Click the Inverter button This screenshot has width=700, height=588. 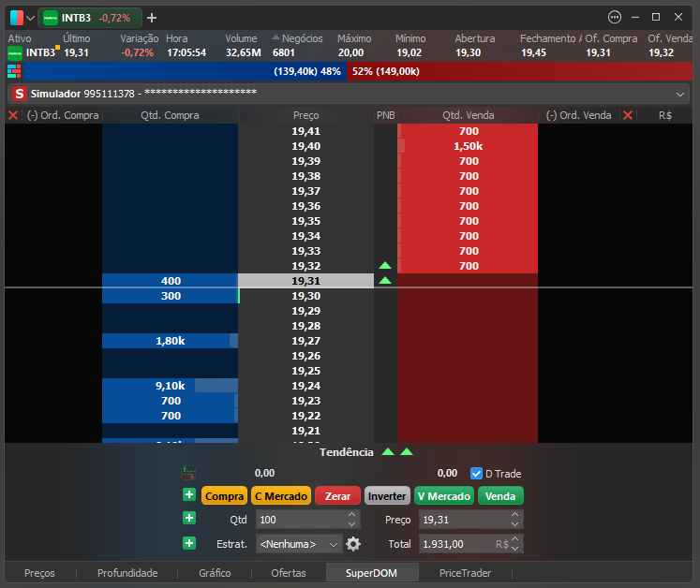[x=387, y=496]
